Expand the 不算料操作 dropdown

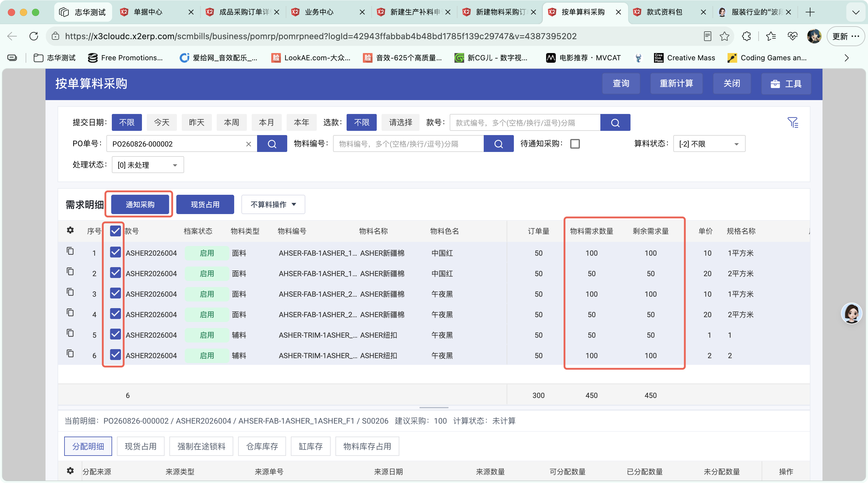tap(273, 204)
